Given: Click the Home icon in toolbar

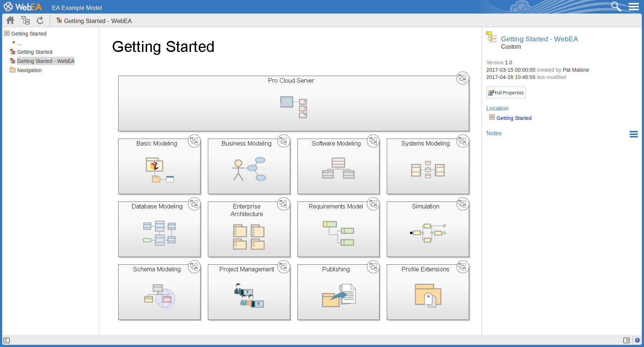Looking at the screenshot, I should (10, 20).
